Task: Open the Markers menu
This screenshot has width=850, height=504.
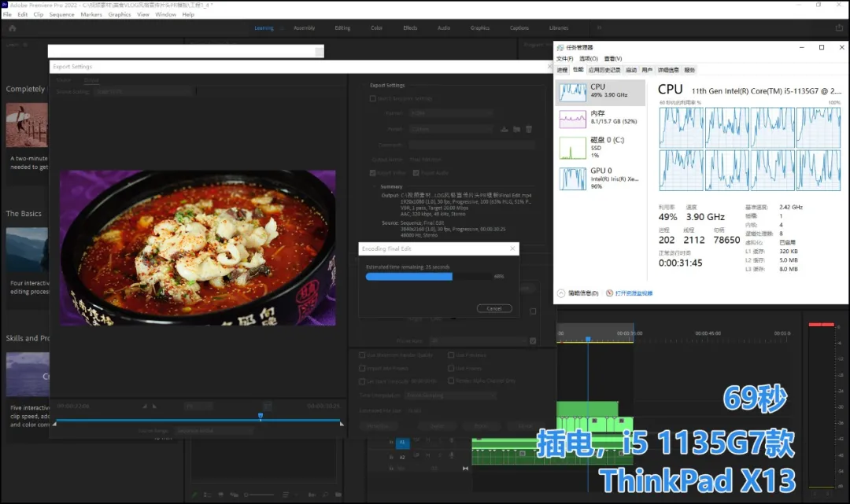Action: click(x=91, y=15)
